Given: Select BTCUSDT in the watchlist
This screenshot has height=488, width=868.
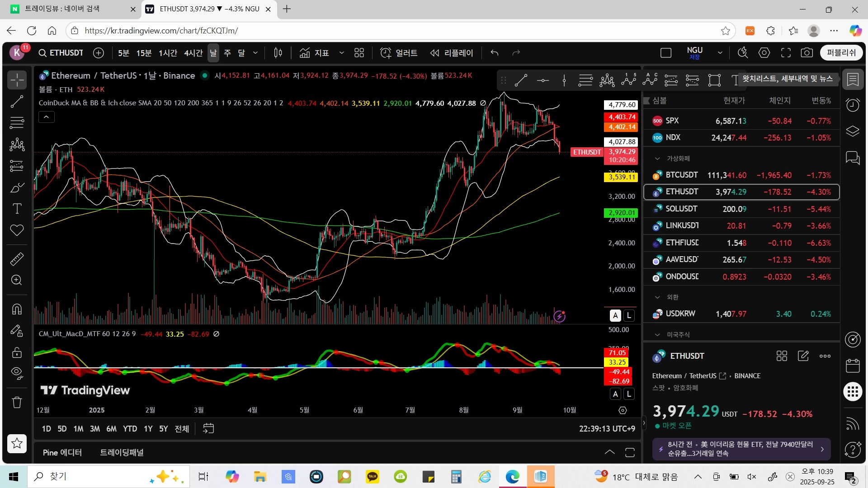Looking at the screenshot, I should pos(741,175).
